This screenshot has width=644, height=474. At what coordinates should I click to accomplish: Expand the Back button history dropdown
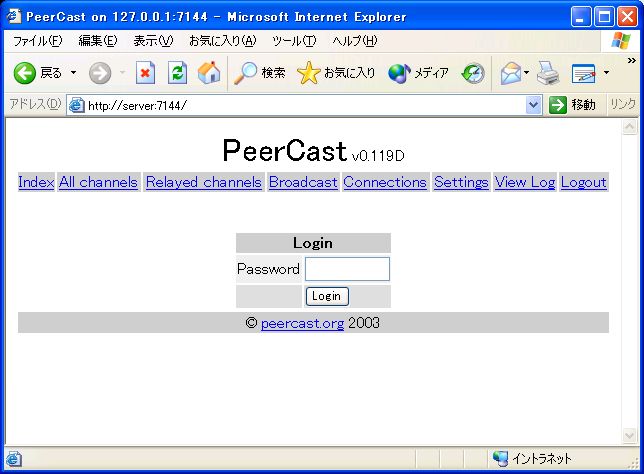(73, 73)
